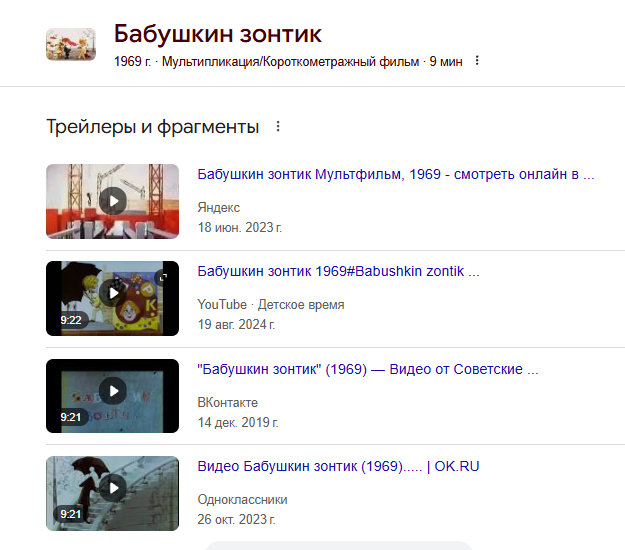
Task: Click the source "YouTube · Детское время"
Action: point(271,304)
